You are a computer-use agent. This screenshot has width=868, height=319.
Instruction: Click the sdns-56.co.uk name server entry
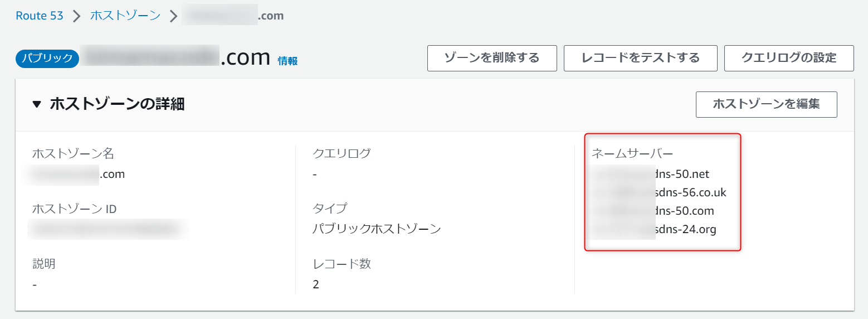tap(660, 192)
